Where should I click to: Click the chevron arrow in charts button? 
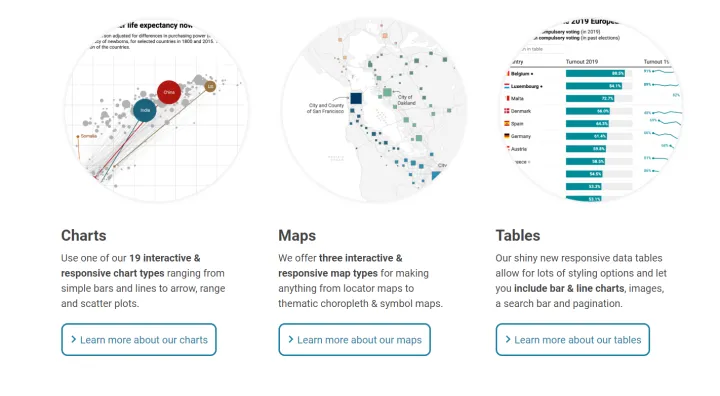tap(73, 339)
